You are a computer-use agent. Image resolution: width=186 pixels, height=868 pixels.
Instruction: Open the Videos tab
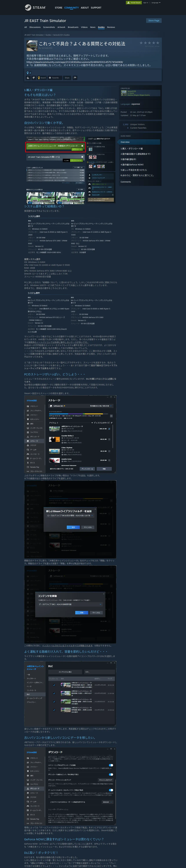pos(84,27)
